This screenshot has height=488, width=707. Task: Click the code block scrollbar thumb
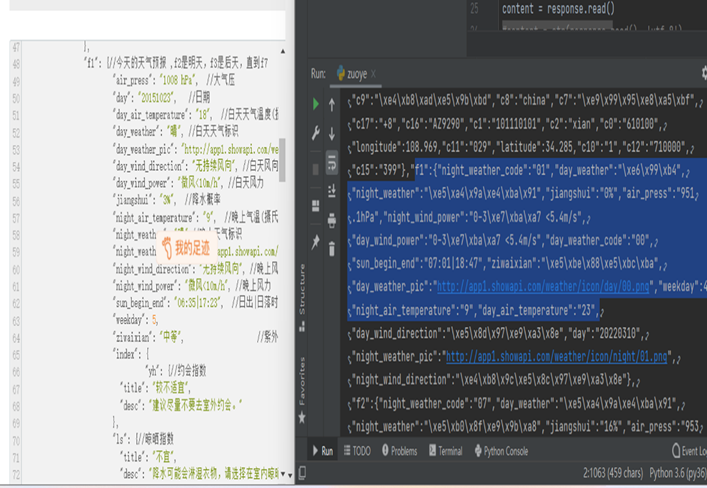(x=282, y=160)
